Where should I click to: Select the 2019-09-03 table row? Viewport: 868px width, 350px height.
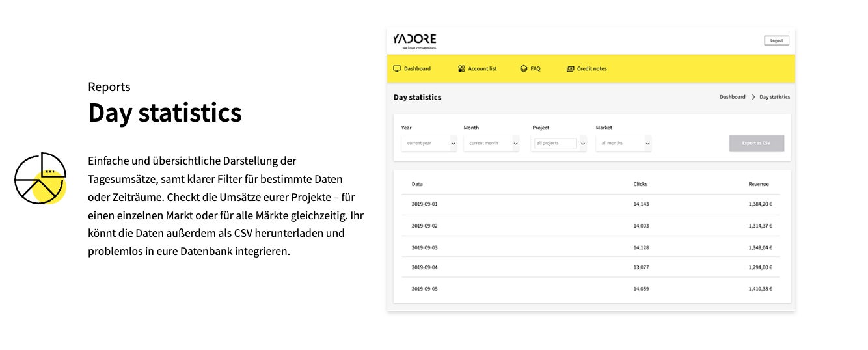point(591,247)
